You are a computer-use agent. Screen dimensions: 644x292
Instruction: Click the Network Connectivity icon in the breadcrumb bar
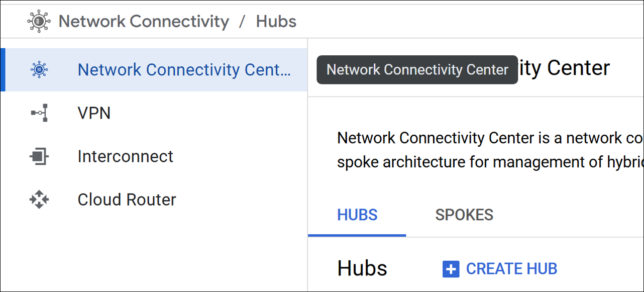click(38, 21)
